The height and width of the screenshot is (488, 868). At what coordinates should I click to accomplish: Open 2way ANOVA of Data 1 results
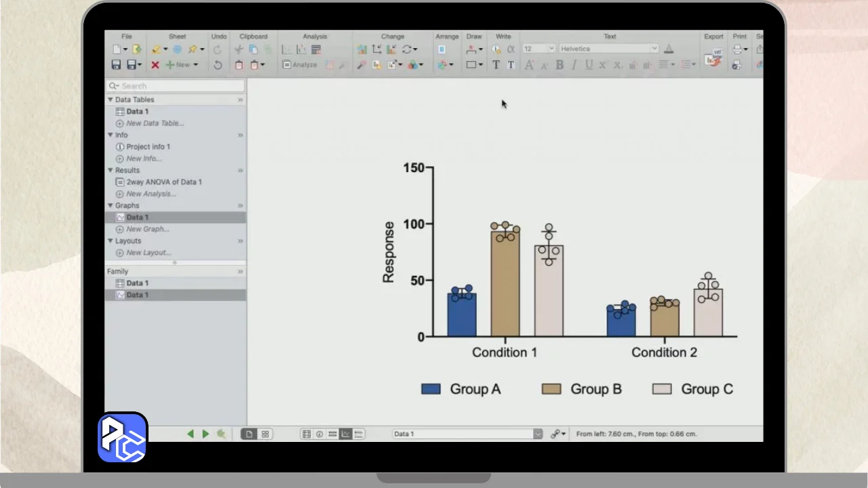tap(163, 182)
